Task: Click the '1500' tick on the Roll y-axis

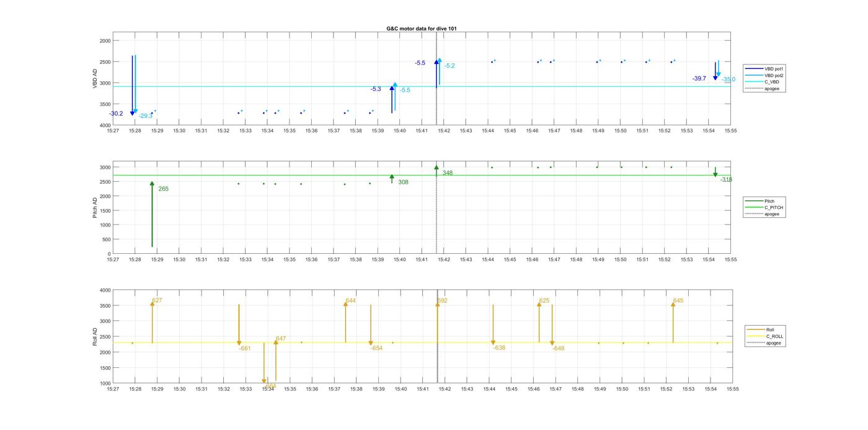Action: pos(105,368)
